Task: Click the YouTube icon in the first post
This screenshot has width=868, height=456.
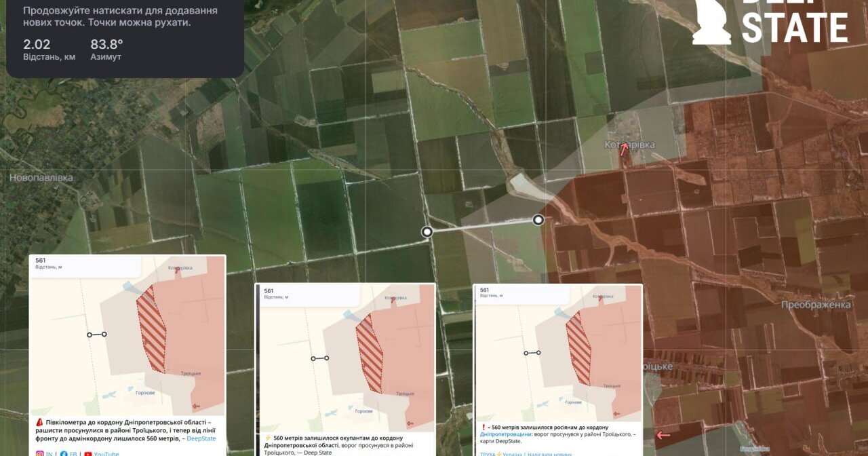Action: pos(87,454)
